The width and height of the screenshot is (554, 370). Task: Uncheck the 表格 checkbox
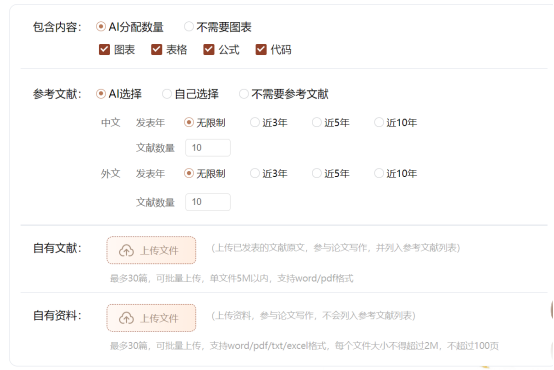(156, 49)
